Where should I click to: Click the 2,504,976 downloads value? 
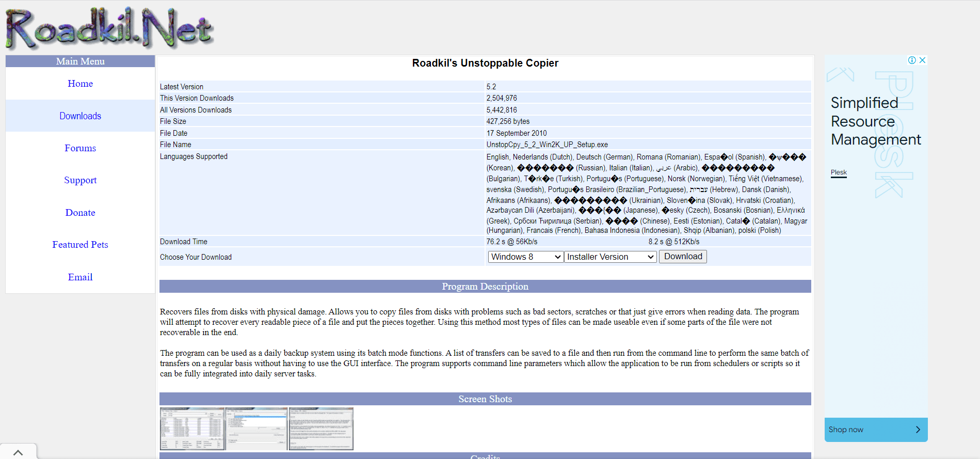[502, 98]
